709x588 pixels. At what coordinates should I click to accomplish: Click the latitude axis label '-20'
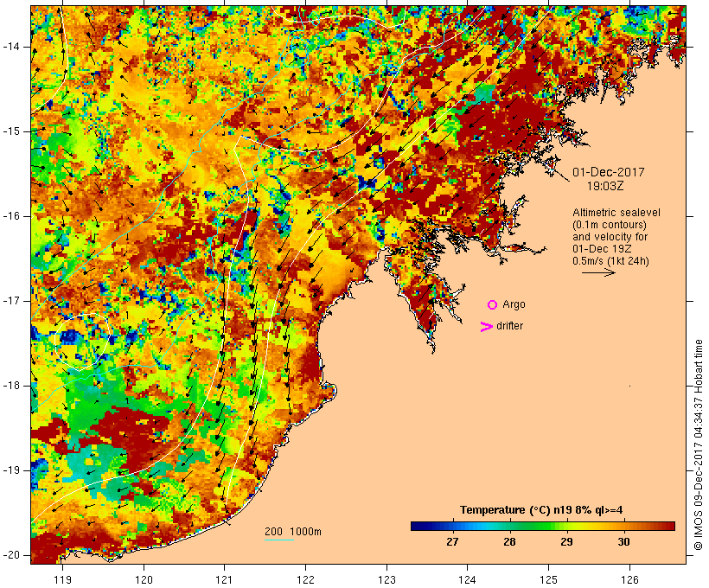point(11,555)
